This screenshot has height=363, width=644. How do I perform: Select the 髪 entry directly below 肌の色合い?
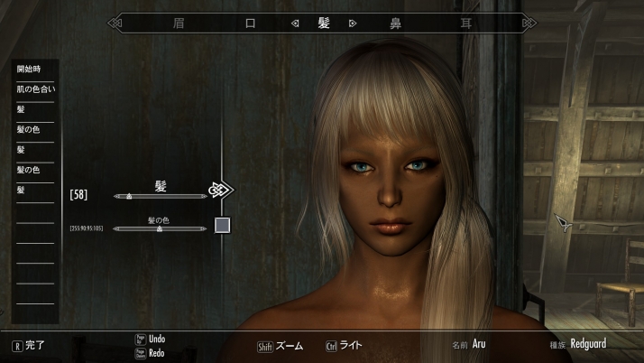[21, 109]
